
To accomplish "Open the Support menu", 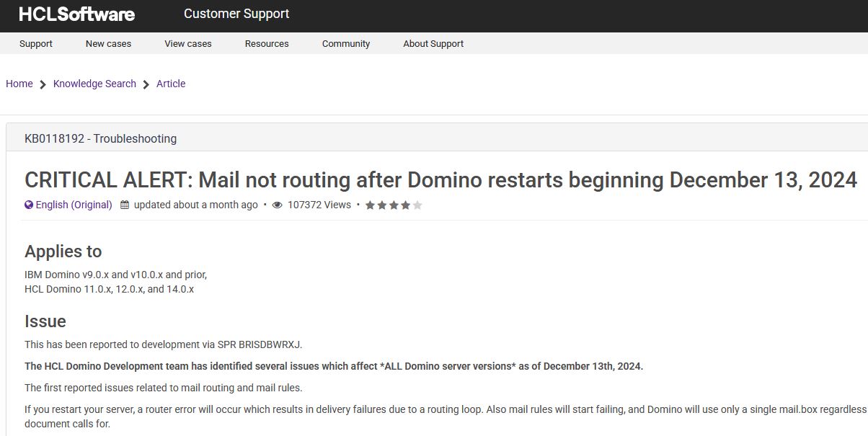I will (36, 43).
